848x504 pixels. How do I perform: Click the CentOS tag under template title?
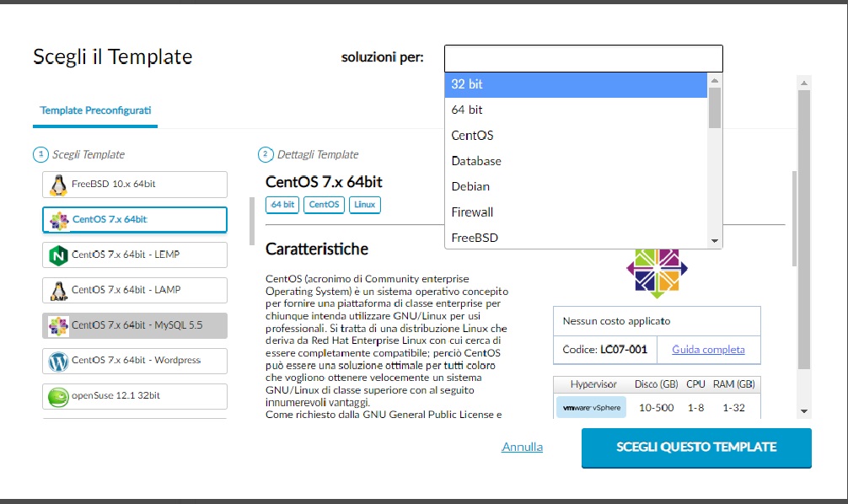324,205
